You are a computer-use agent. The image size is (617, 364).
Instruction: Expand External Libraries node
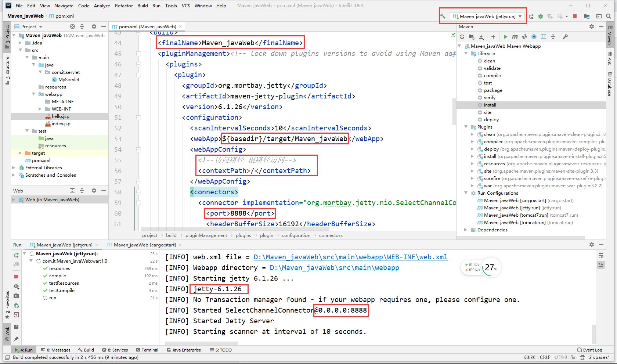pyautogui.click(x=14, y=167)
